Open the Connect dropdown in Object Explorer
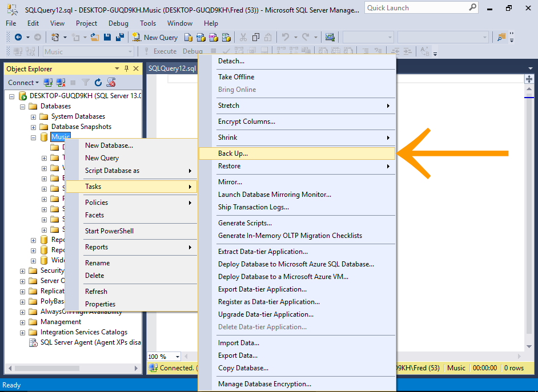Image resolution: width=538 pixels, height=392 pixels. click(x=23, y=83)
